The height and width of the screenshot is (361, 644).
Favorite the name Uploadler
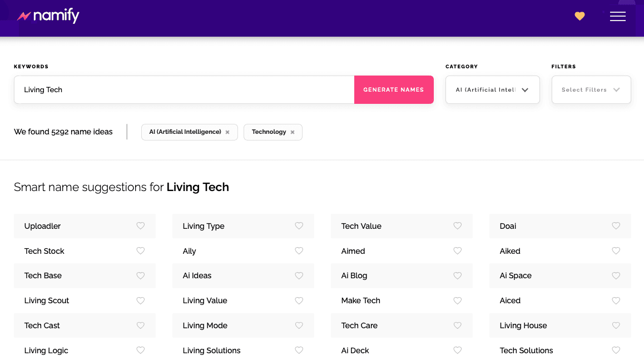[140, 226]
